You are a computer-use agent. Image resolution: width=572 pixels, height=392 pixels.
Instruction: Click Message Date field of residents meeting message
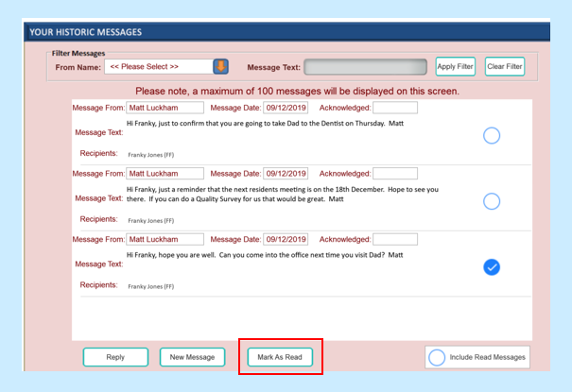point(286,174)
